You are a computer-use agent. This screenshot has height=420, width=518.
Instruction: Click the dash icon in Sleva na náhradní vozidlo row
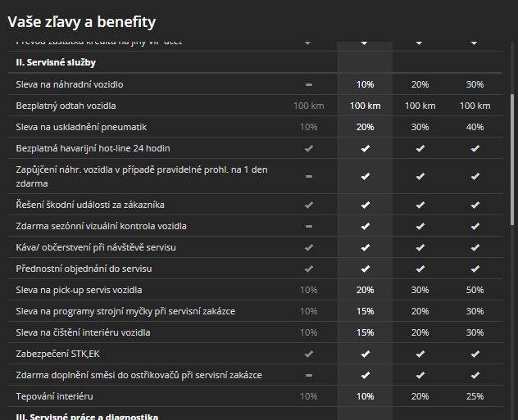pyautogui.click(x=308, y=85)
